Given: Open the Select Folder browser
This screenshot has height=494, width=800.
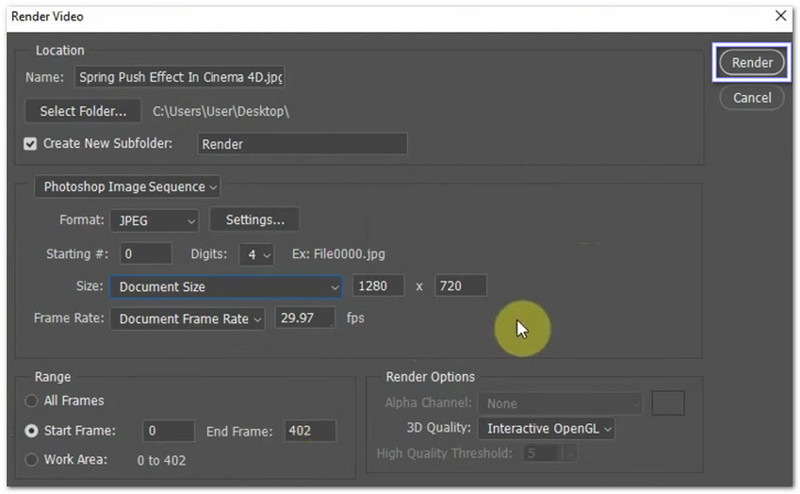Looking at the screenshot, I should (83, 111).
